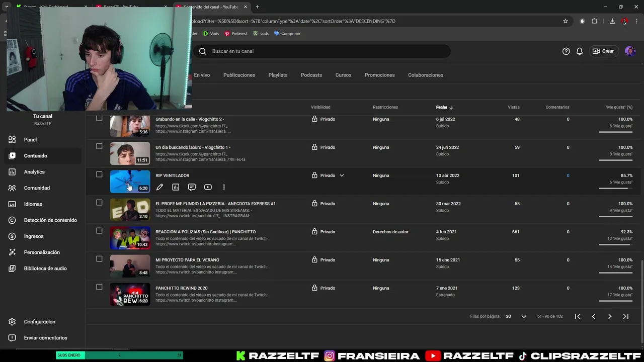644x362 pixels.
Task: Open browser extensions puzzle icon
Action: [594, 21]
